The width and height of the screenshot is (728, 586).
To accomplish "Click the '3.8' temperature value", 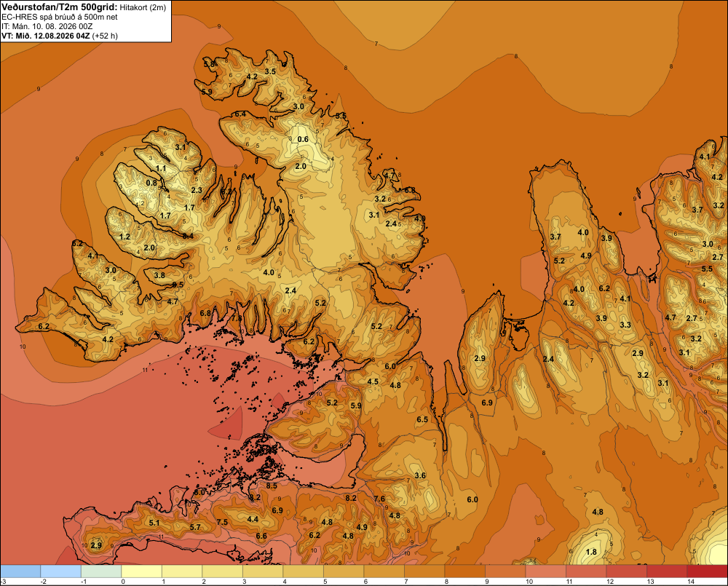I will tap(159, 275).
